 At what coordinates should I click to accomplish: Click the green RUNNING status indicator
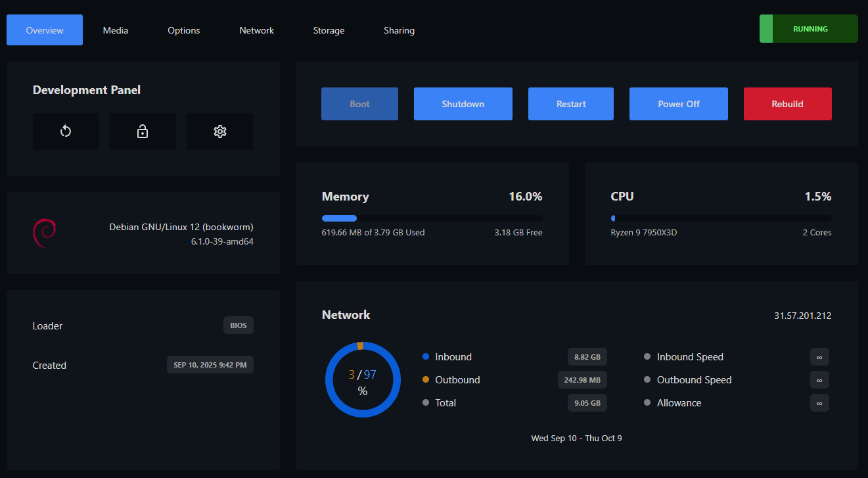pos(808,29)
